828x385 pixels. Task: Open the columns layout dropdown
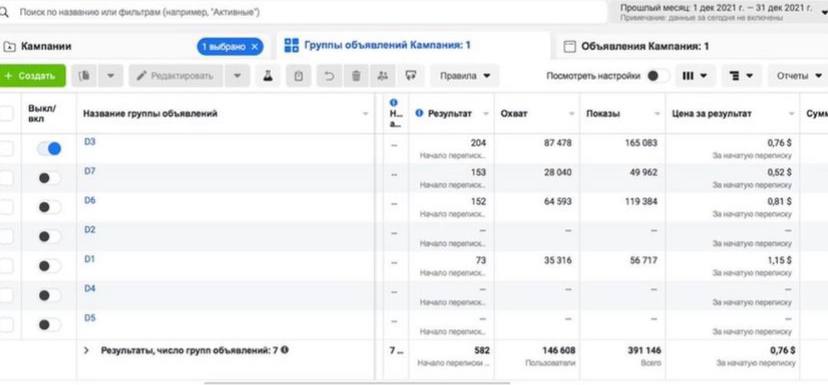[x=695, y=76]
